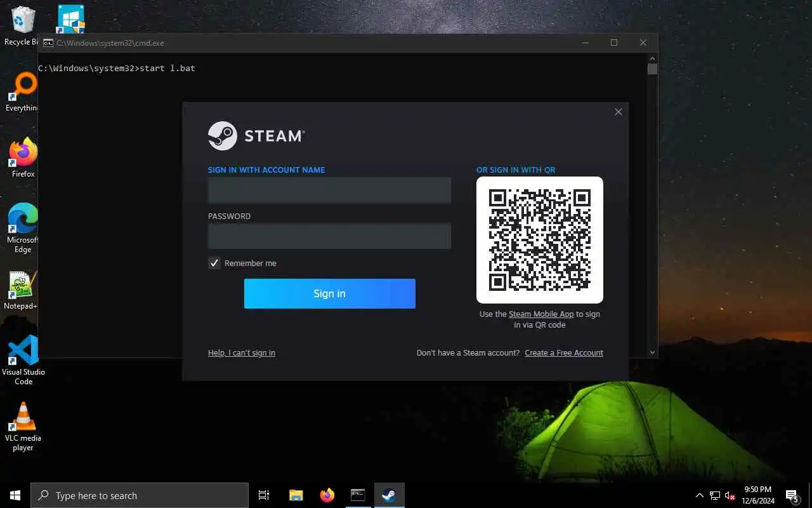Select the Notepad++ desktop shortcut
The height and width of the screenshot is (508, 812).
click(22, 291)
